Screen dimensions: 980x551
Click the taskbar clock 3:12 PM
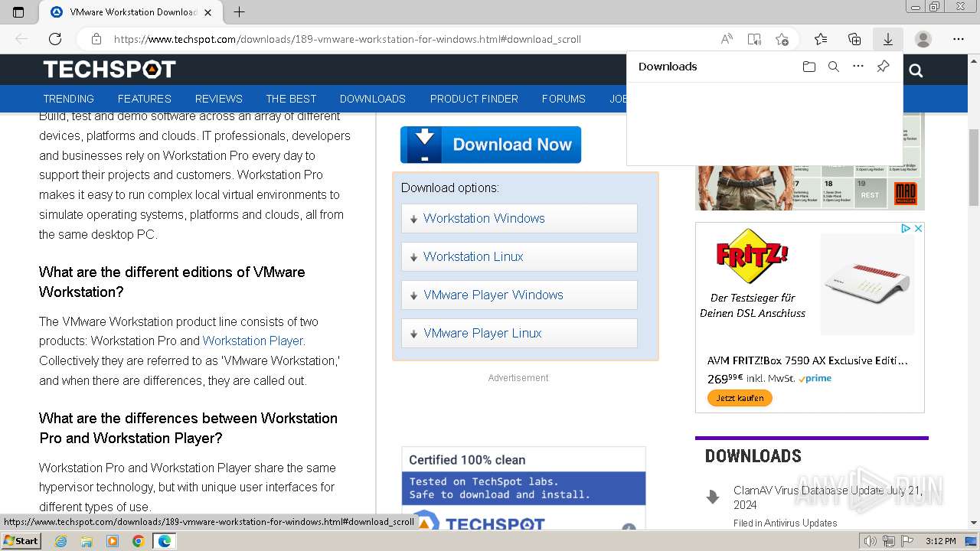pyautogui.click(x=940, y=541)
